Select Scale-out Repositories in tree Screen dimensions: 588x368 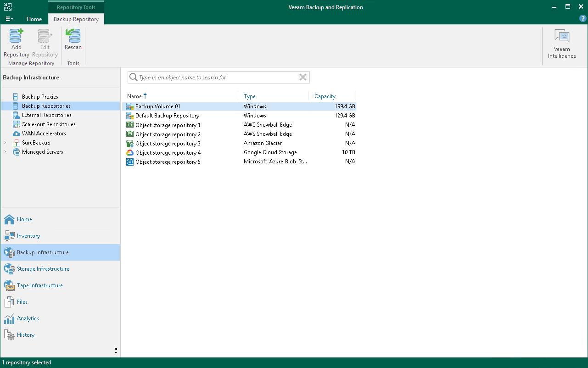click(x=49, y=124)
